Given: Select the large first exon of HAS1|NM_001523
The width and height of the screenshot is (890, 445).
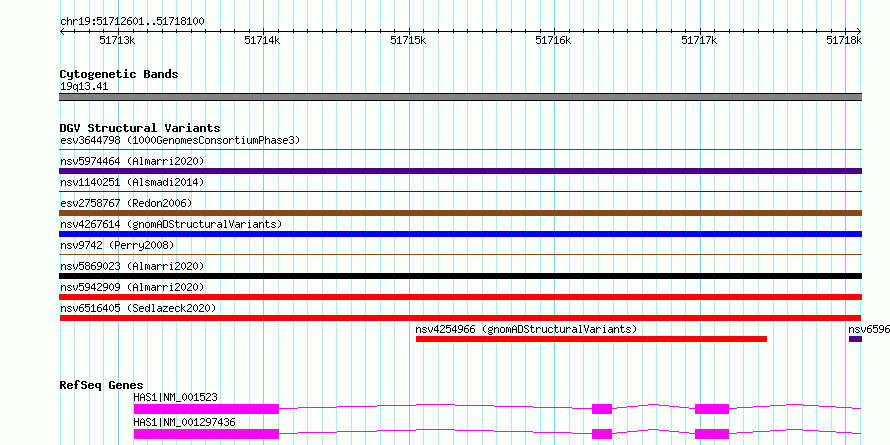Looking at the screenshot, I should 206,409.
